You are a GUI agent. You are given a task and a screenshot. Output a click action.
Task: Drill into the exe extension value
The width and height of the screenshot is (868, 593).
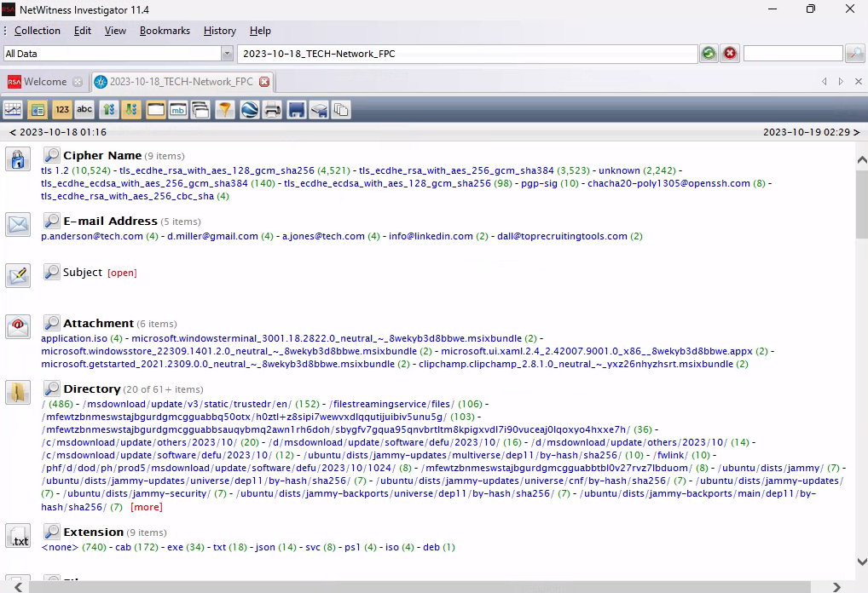[x=175, y=547]
